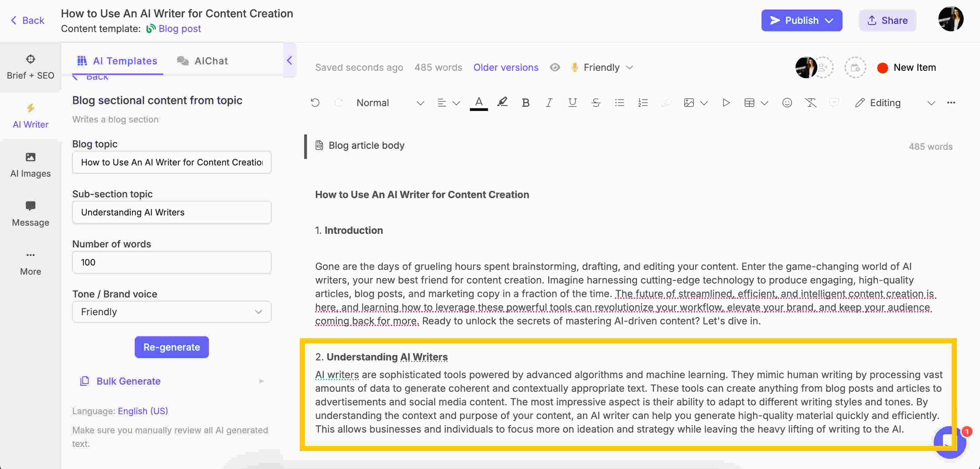Screen dimensions: 980x469
Task: Open the text alignment options
Action: tap(448, 103)
